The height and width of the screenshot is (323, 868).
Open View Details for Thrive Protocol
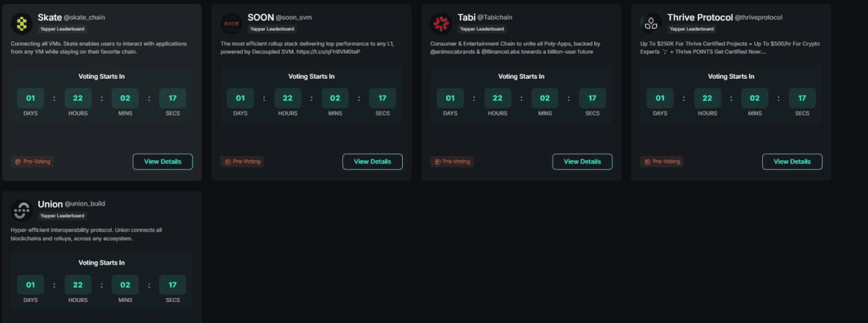pyautogui.click(x=792, y=161)
